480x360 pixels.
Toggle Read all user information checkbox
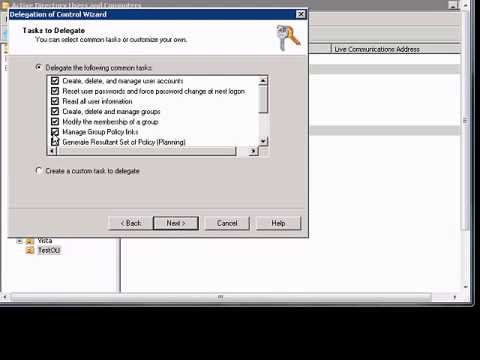point(55,101)
